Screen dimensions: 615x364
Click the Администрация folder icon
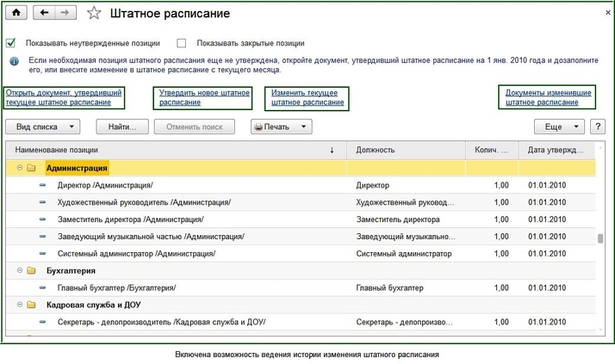32,169
